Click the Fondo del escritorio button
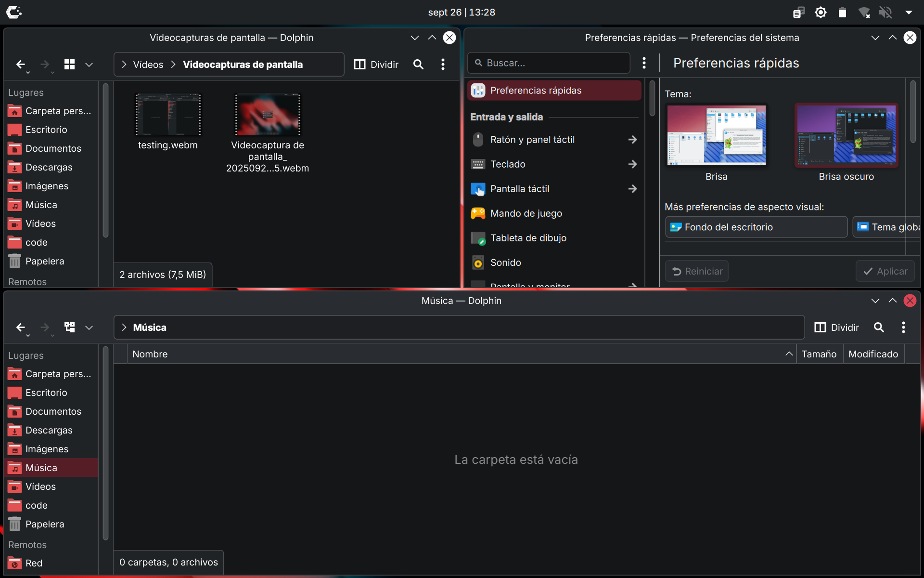Viewport: 924px width, 578px height. [756, 227]
